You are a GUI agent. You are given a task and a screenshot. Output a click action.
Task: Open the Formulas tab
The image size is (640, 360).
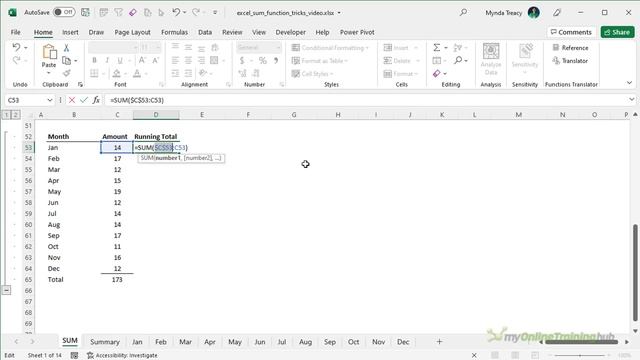point(174,32)
